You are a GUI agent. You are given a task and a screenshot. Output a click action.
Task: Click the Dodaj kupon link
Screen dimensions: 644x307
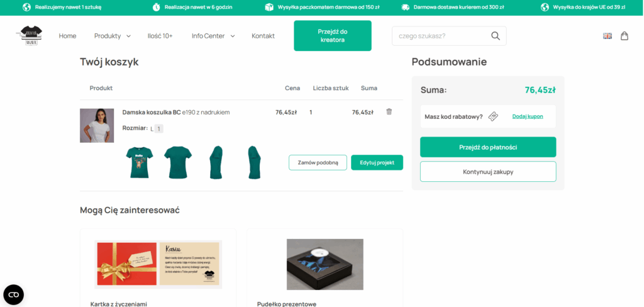click(528, 116)
